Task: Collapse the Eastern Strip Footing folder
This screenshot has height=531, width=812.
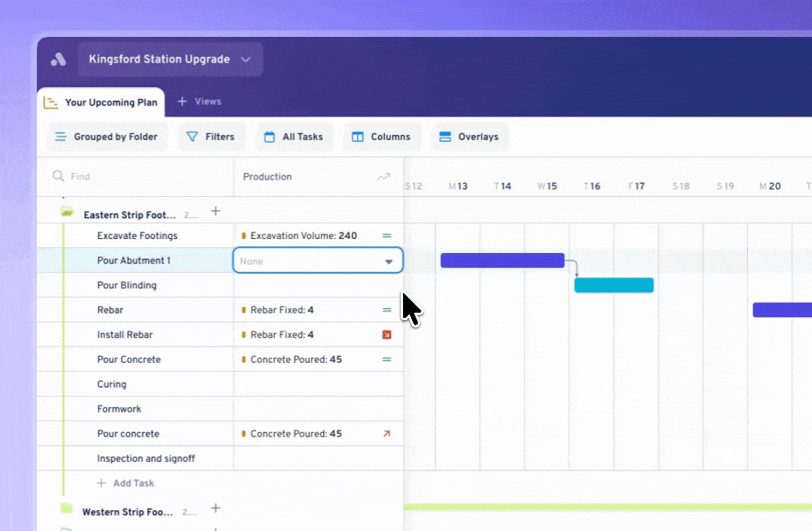Action: point(67,211)
